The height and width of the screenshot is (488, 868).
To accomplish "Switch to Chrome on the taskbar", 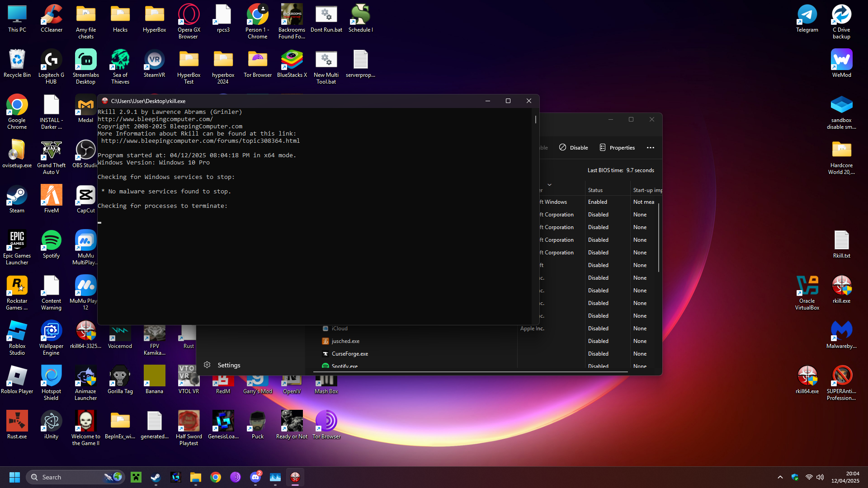I will pyautogui.click(x=216, y=477).
